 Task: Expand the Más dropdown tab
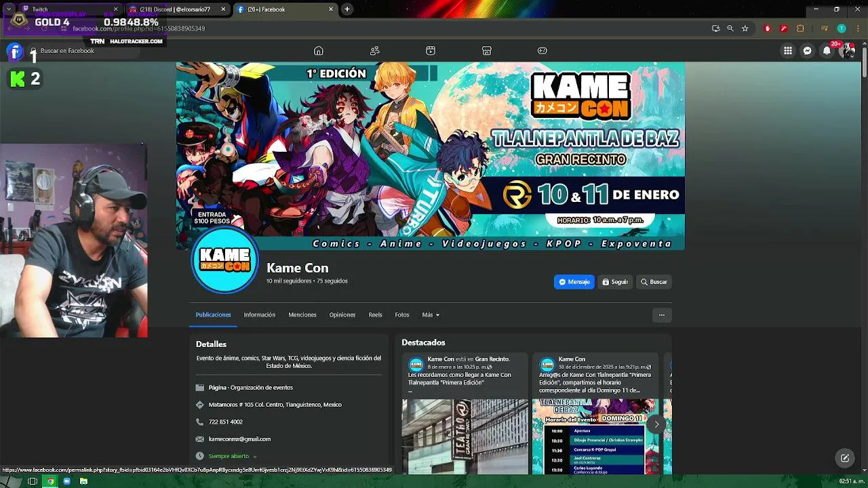coord(431,314)
